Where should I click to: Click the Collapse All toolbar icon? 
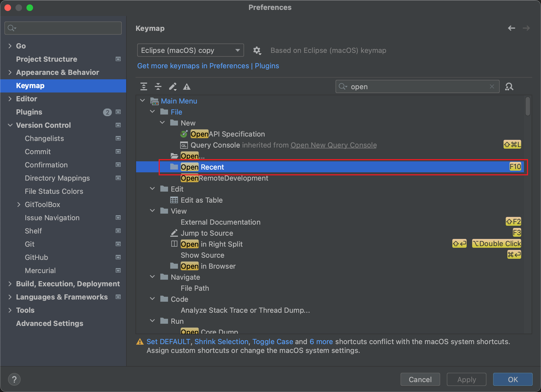coord(158,87)
